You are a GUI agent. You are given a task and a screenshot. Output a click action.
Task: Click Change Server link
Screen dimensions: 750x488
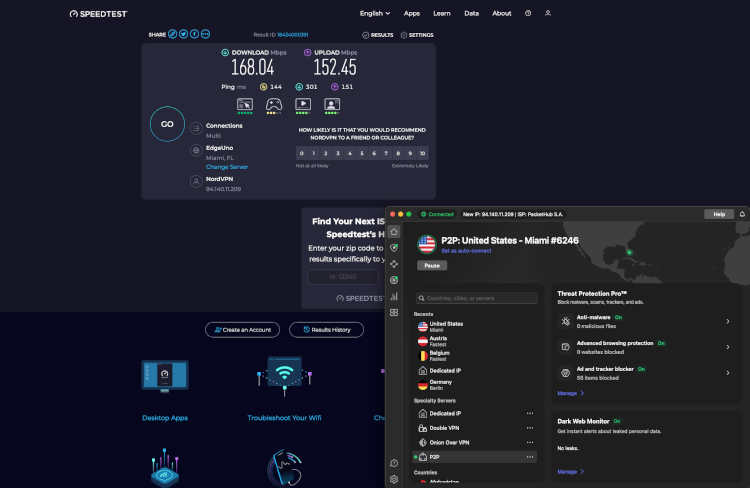pos(227,167)
